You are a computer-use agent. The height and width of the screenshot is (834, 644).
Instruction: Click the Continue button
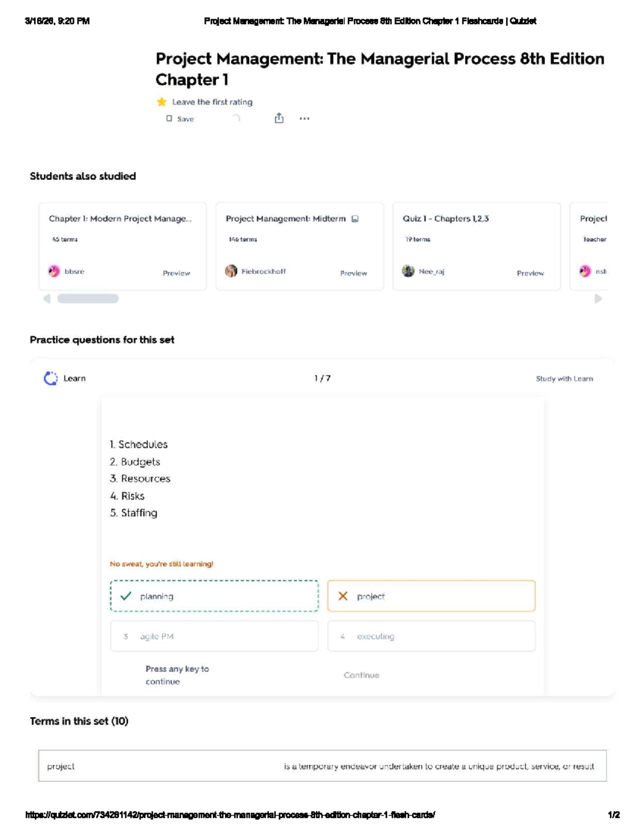362,675
